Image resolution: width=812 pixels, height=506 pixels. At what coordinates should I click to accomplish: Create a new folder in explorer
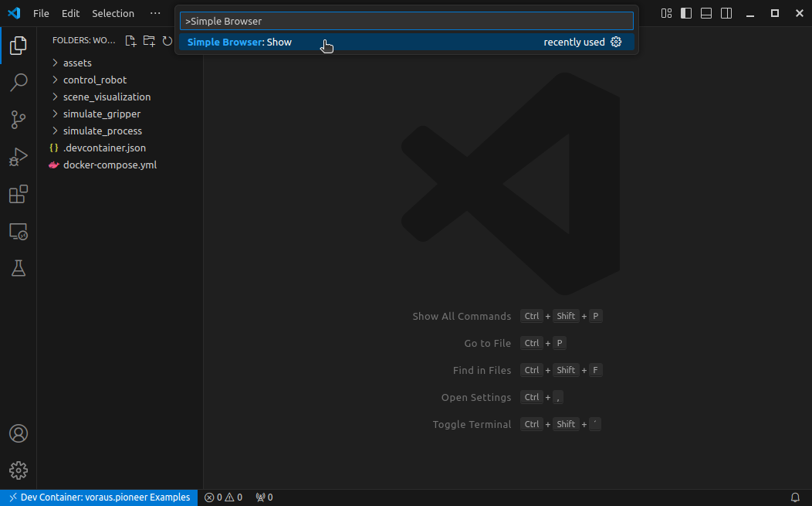149,41
